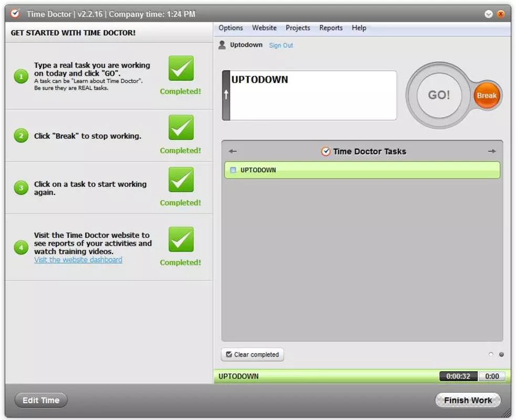Open the Help menu

(359, 28)
